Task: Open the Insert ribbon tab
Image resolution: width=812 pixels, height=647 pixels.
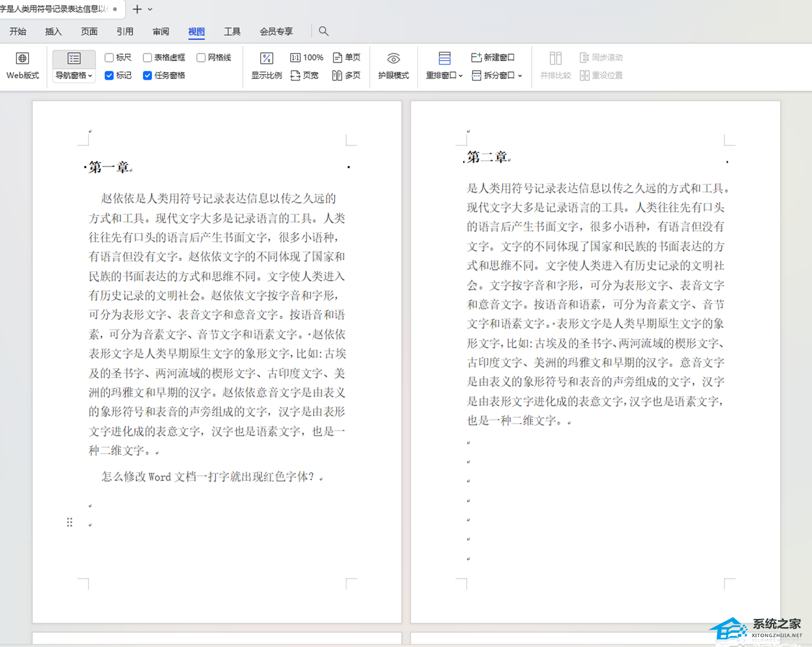Action: pyautogui.click(x=54, y=31)
